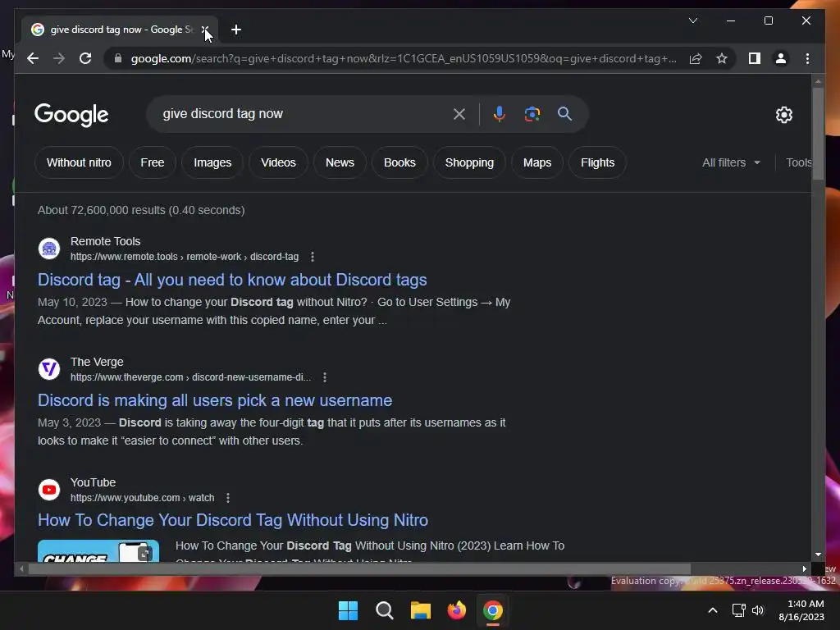Start voice search with the microphone icon
The image size is (840, 630).
click(500, 113)
